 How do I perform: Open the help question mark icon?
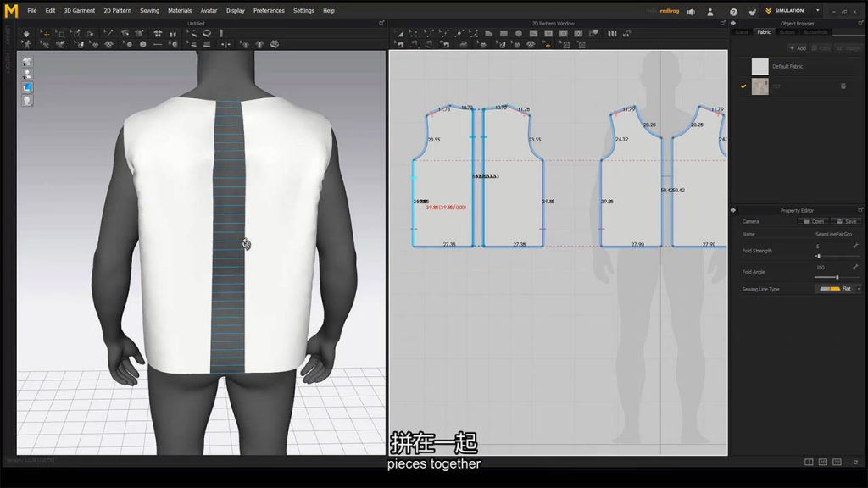(x=733, y=11)
